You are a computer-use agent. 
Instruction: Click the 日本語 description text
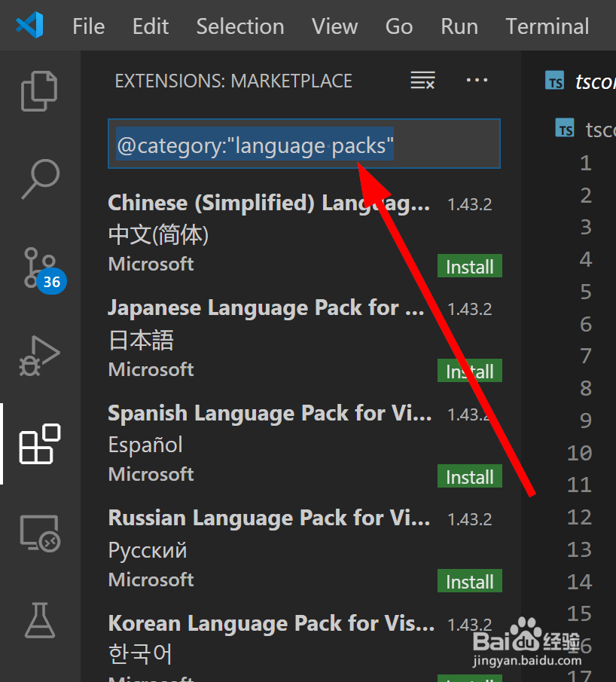pos(142,340)
